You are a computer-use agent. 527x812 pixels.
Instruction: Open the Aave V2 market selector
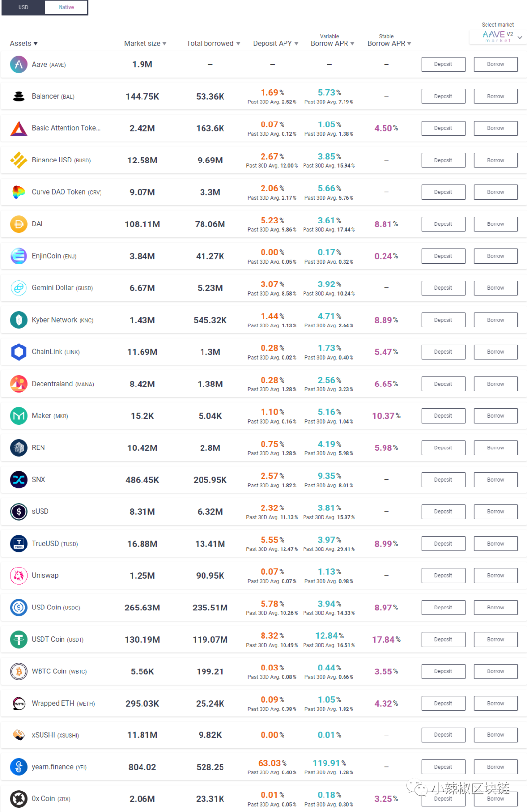click(498, 37)
